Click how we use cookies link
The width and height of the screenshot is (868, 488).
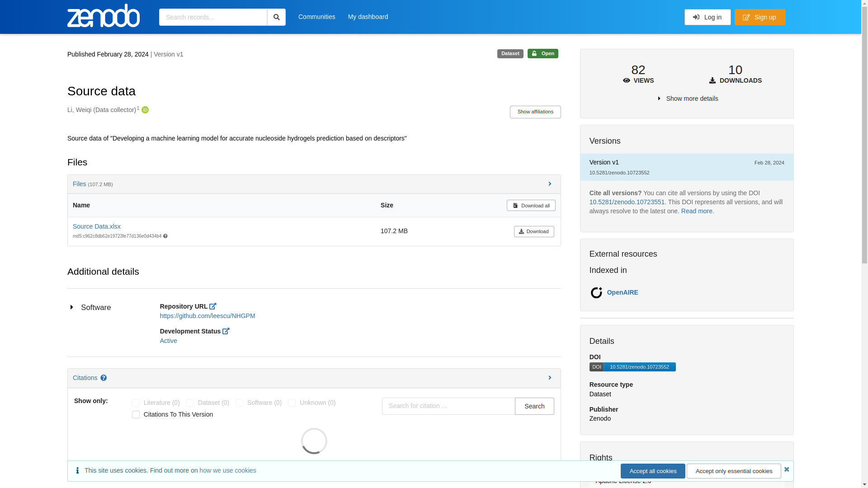[228, 470]
